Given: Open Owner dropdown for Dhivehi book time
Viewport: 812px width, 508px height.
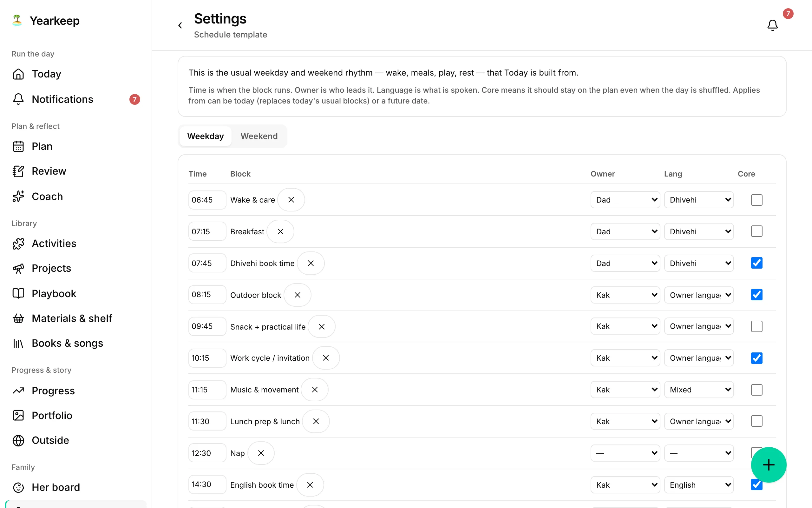Looking at the screenshot, I should click(x=625, y=264).
